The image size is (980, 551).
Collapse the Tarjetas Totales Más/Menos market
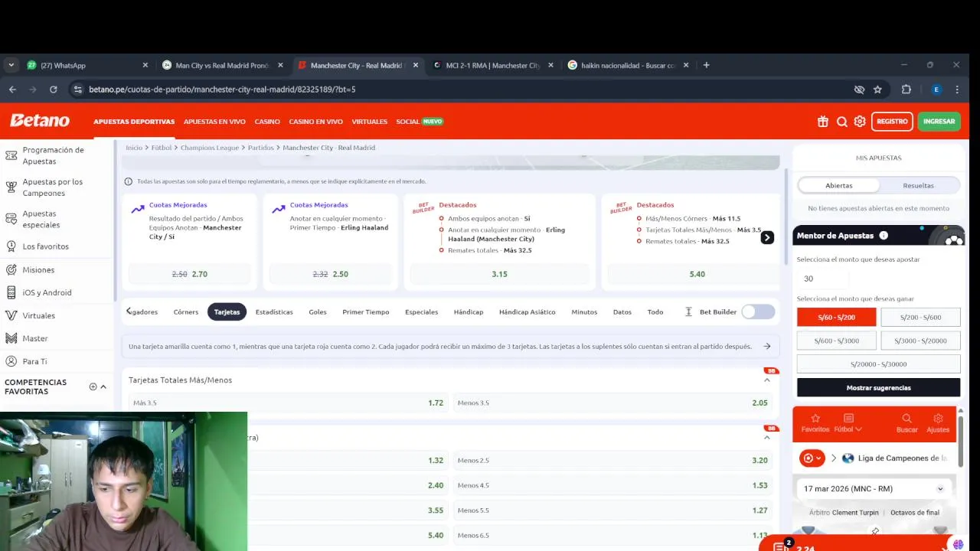[x=766, y=380]
